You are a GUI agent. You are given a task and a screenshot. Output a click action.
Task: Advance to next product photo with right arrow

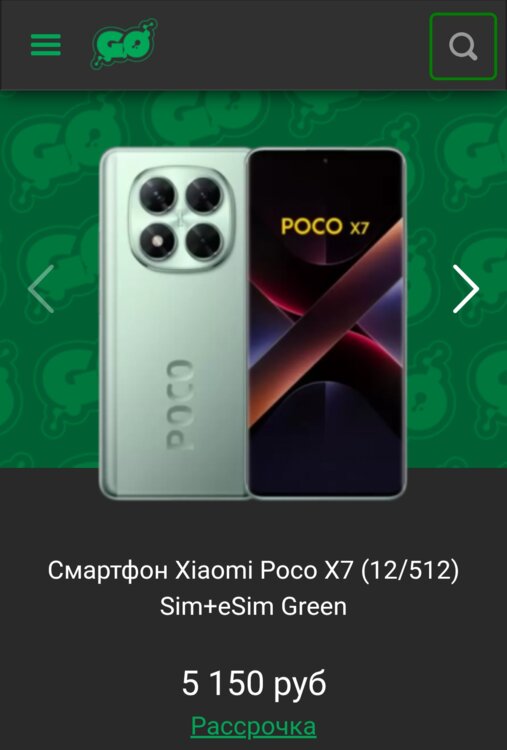(466, 289)
